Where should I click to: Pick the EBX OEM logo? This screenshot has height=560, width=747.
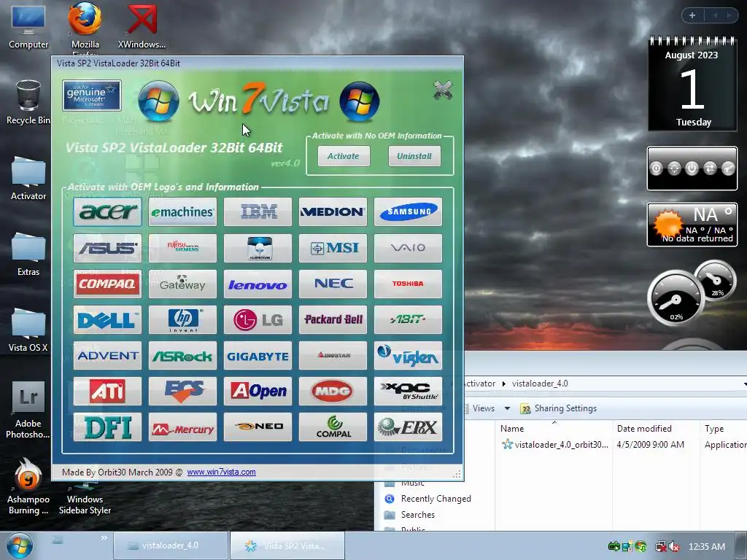(x=409, y=427)
